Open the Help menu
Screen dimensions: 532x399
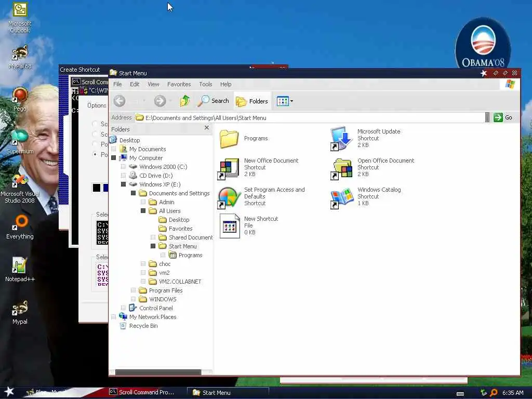click(x=226, y=84)
